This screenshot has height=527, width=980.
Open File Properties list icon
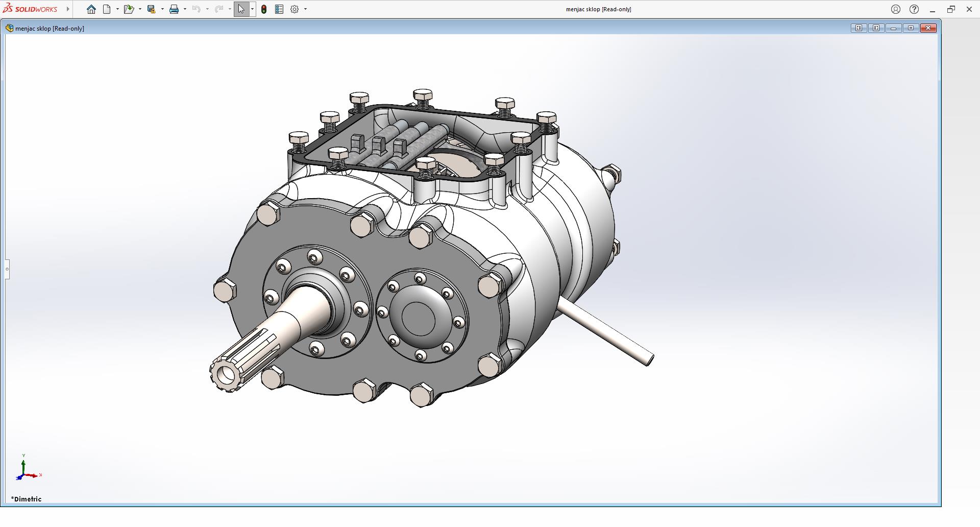click(279, 9)
